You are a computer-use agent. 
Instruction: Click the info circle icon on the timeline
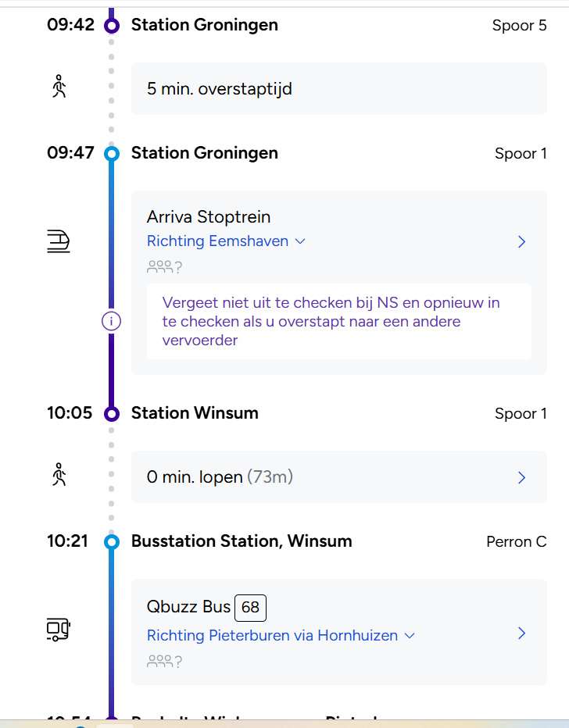[112, 320]
